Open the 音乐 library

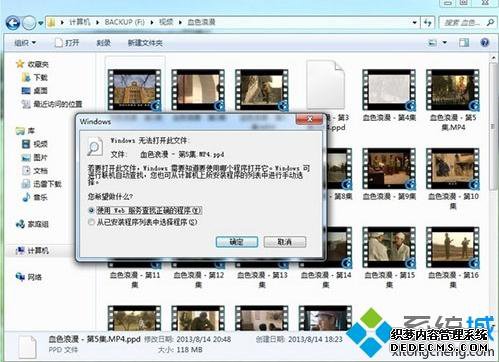tap(35, 197)
